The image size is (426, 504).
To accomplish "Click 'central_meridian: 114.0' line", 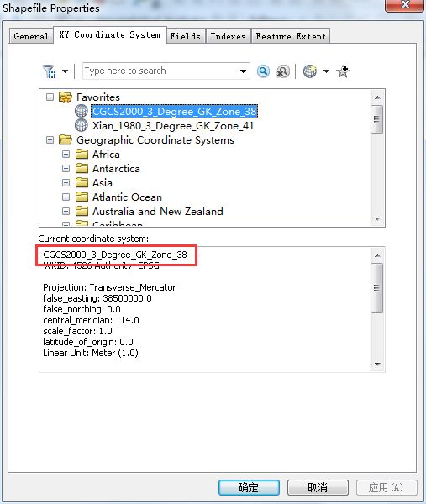I will [91, 320].
